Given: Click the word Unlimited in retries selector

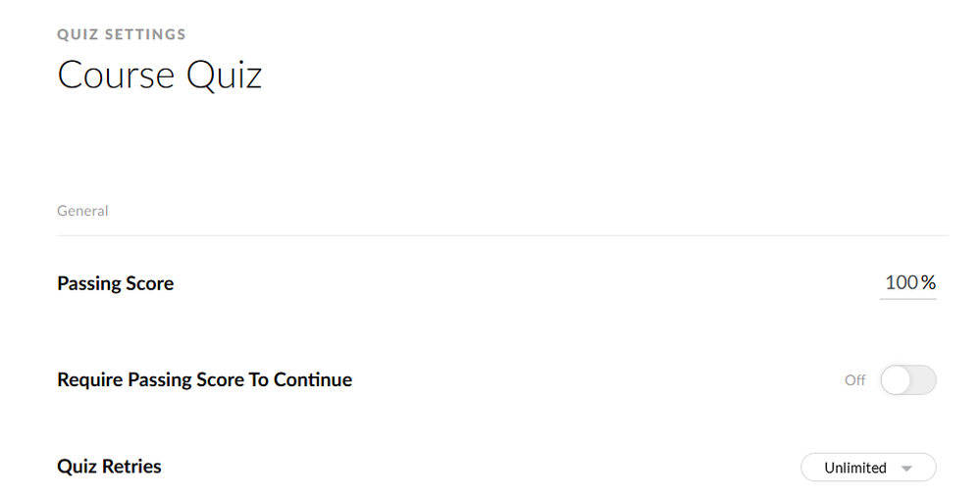Looking at the screenshot, I should coord(854,468).
